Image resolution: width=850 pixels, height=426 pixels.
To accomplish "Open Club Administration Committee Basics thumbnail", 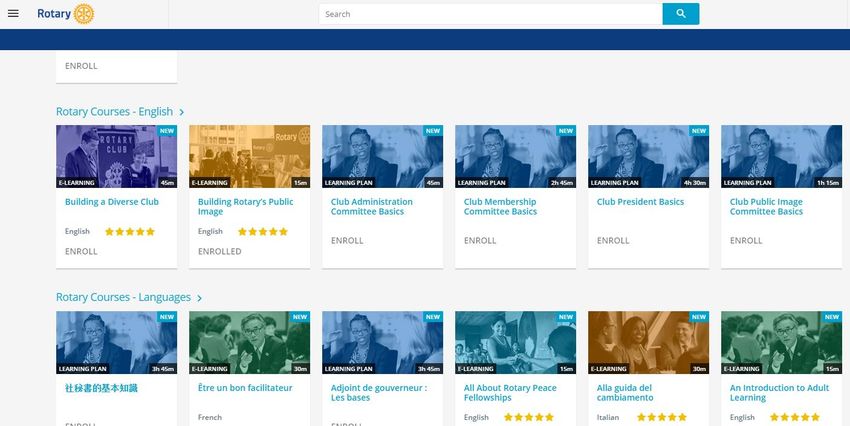I will pyautogui.click(x=382, y=157).
